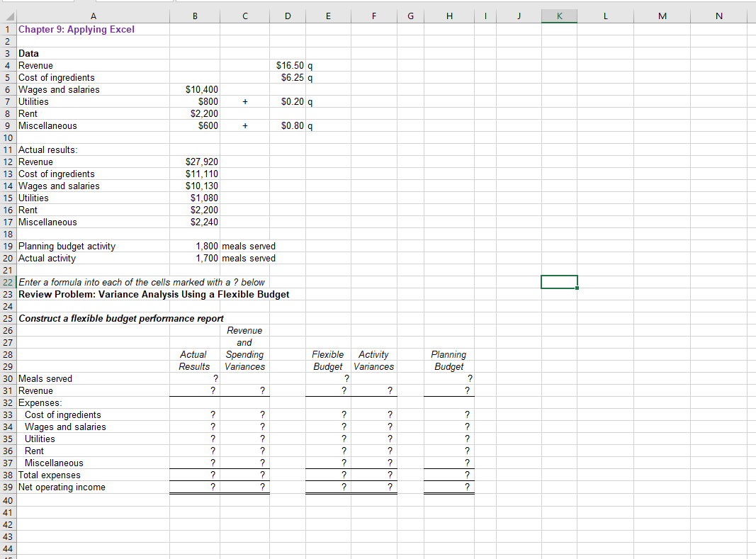Select the $0.80 miscellaneous variable rate
Screen dimensions: 756x559
click(288, 126)
